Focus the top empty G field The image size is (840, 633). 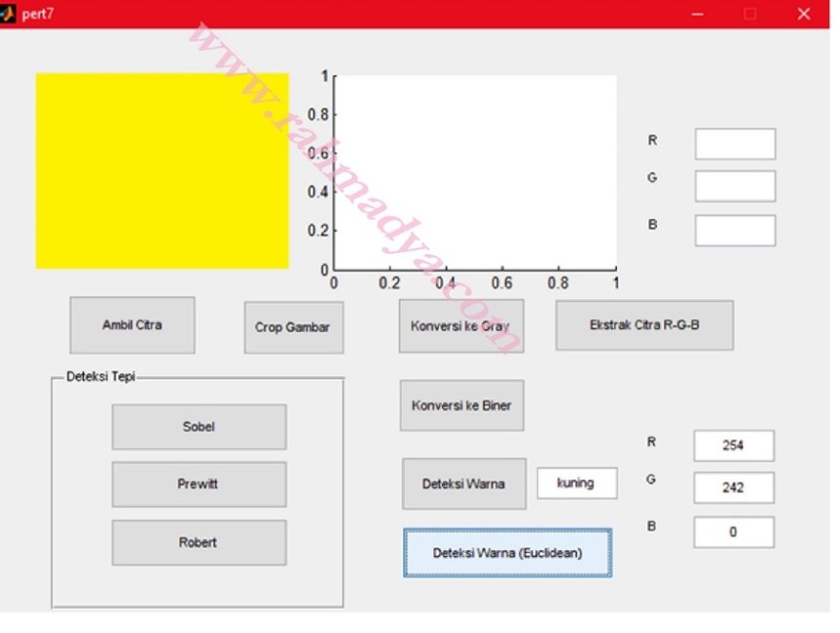734,186
